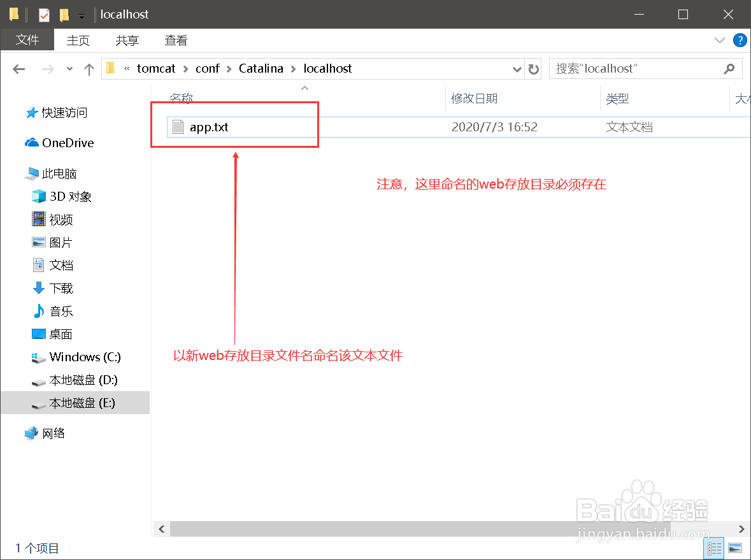Click the horizontal scrollbar left arrow

point(161,529)
